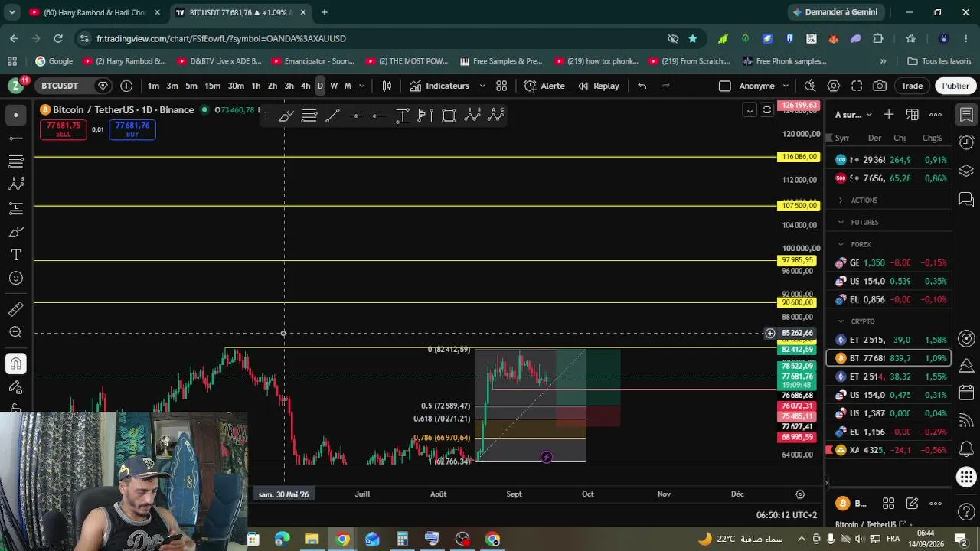Select the layout square icon
Screen dimensions: 980x551
pos(725,86)
